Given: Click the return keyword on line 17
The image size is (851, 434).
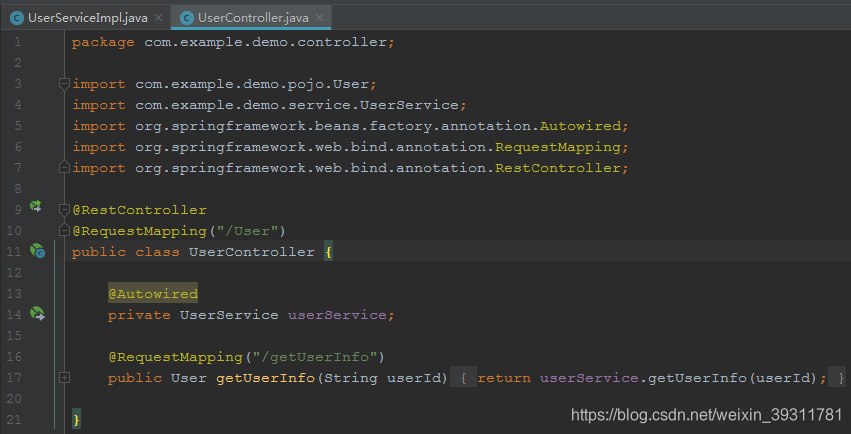Looking at the screenshot, I should click(504, 378).
